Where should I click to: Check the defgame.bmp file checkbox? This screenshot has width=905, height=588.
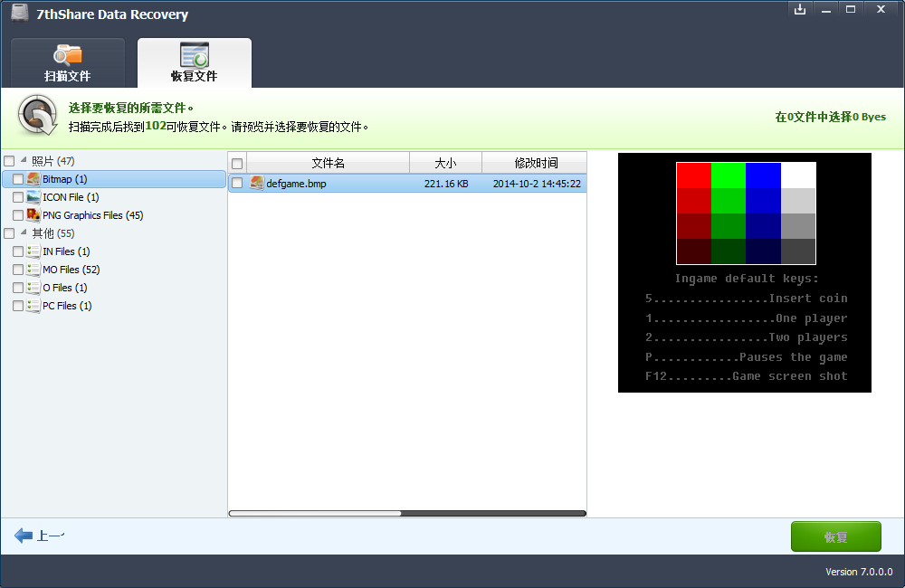point(237,183)
